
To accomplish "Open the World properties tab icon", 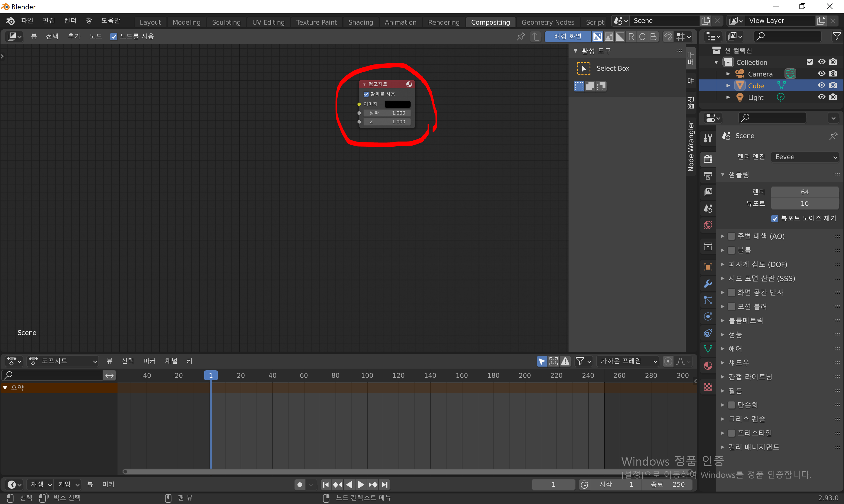I will tap(708, 225).
